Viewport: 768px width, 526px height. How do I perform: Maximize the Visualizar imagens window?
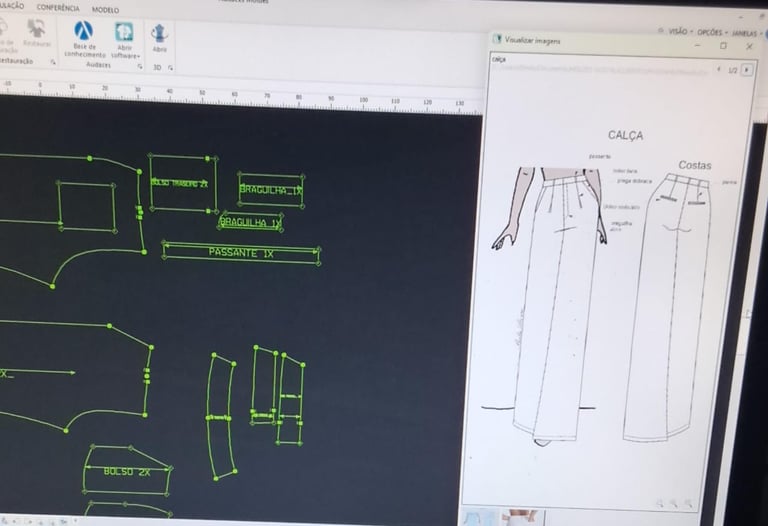723,46
